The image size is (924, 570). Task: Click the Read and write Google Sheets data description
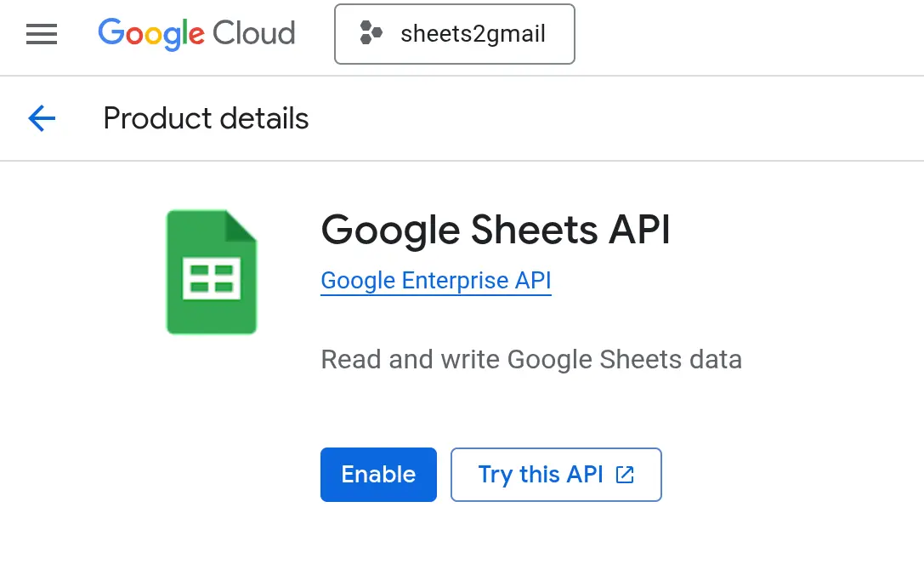[531, 359]
